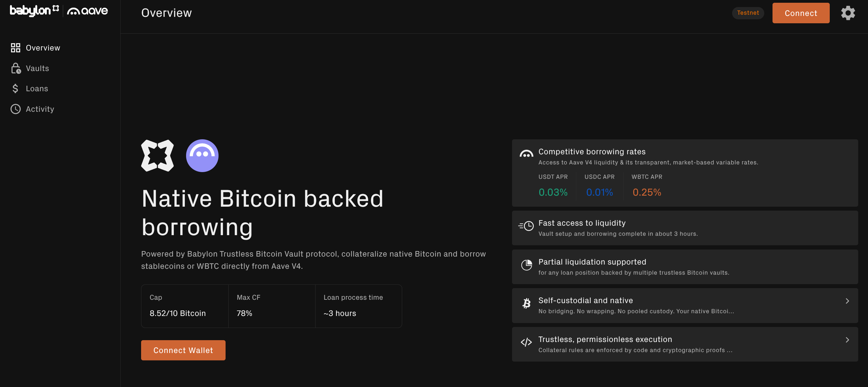
Task: Click the large purple Aave ghost icon
Action: 202,156
